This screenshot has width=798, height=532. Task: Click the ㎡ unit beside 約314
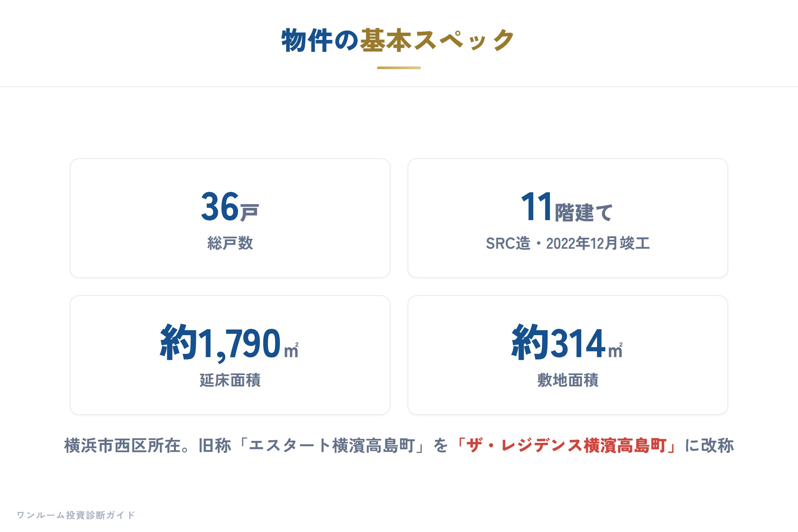tap(616, 350)
